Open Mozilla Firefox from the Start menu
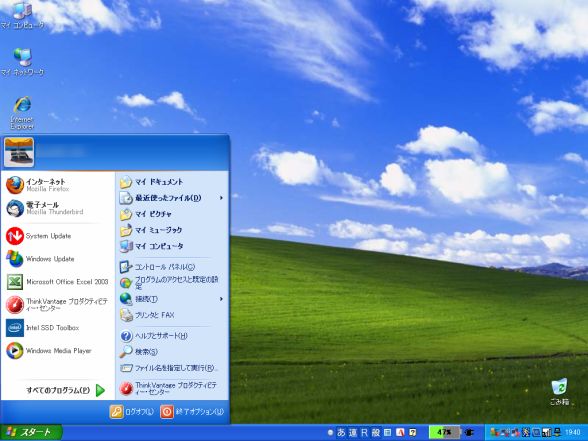 57,185
